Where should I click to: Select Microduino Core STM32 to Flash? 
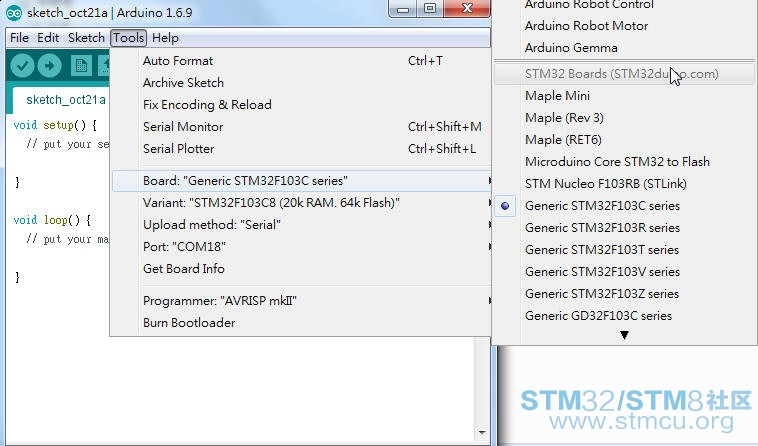point(625,162)
